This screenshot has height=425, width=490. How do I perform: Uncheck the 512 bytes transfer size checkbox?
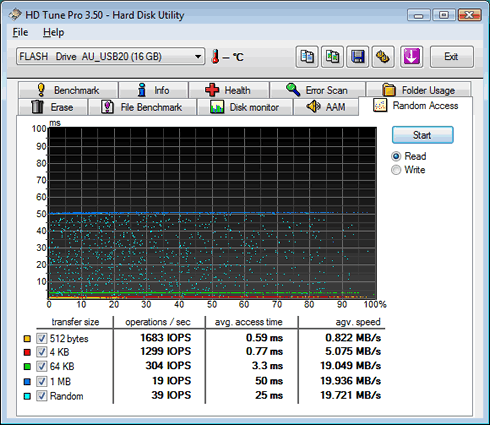42,339
